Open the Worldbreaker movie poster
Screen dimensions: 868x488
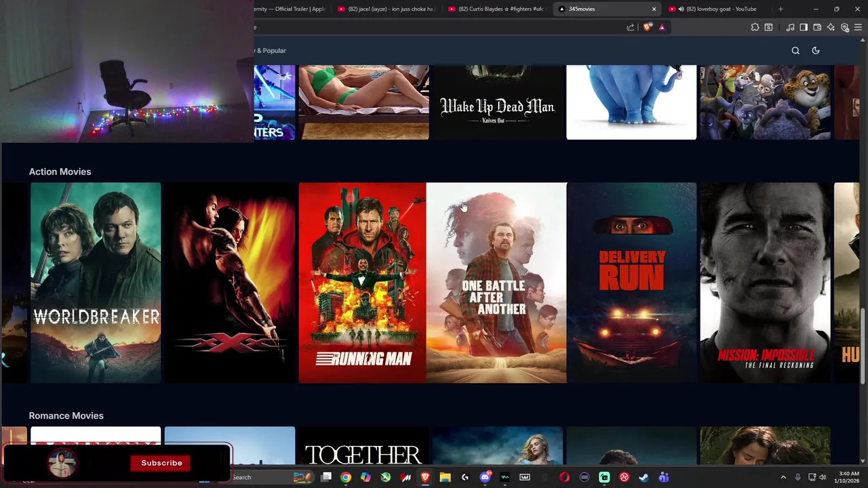[x=96, y=283]
